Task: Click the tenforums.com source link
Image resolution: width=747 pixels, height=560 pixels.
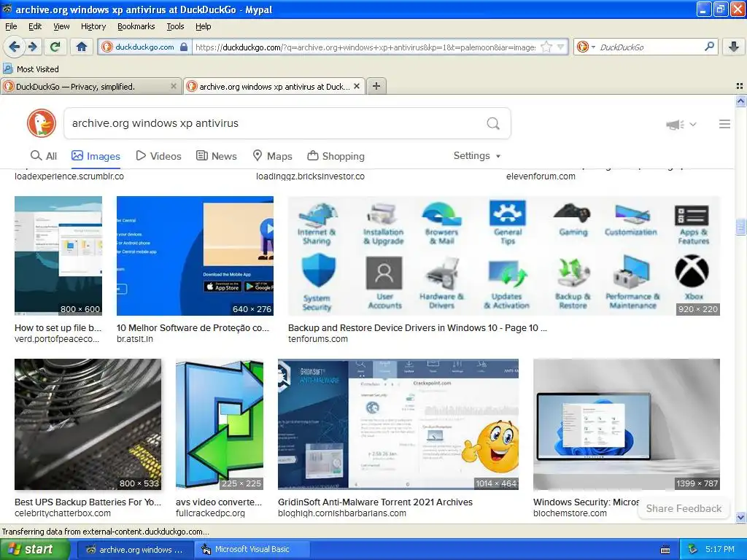Action: [x=318, y=339]
